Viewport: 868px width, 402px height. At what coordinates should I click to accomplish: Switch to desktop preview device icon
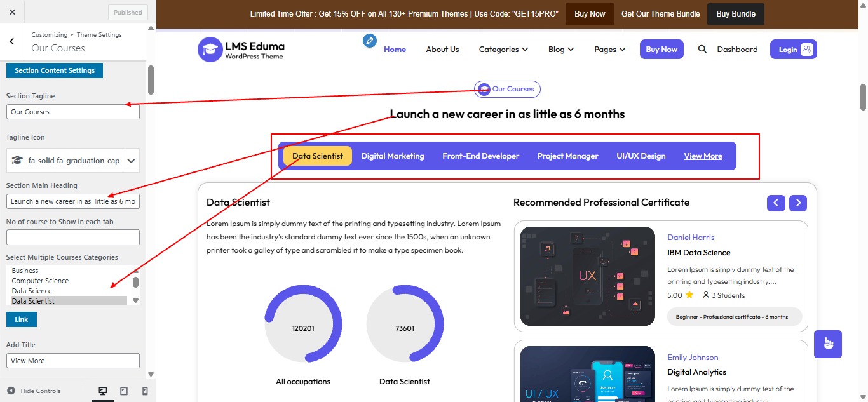103,391
